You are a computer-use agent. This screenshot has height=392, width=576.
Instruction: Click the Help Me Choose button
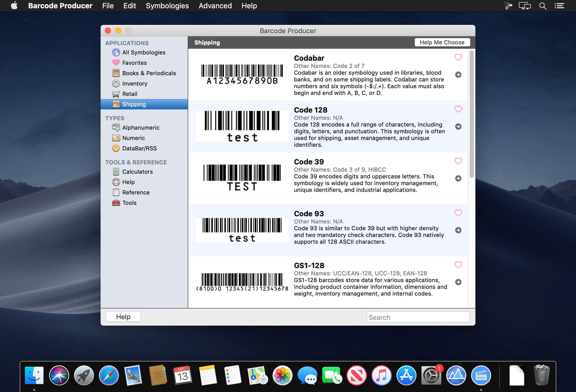tap(442, 42)
